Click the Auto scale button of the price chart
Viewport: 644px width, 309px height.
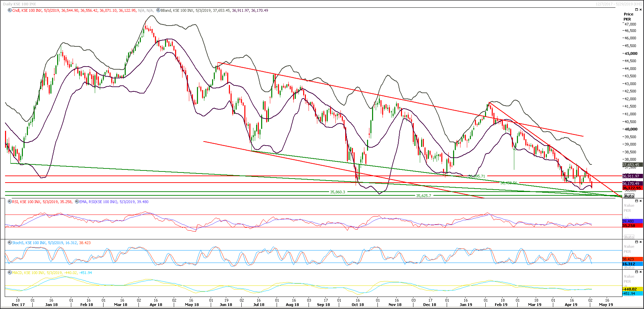click(x=629, y=196)
